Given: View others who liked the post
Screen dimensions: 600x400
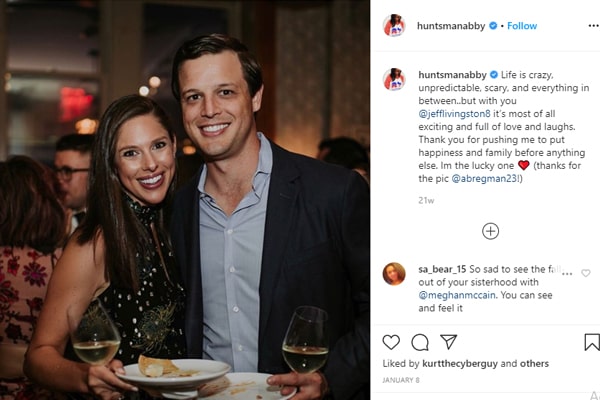Looking at the screenshot, I should [534, 364].
